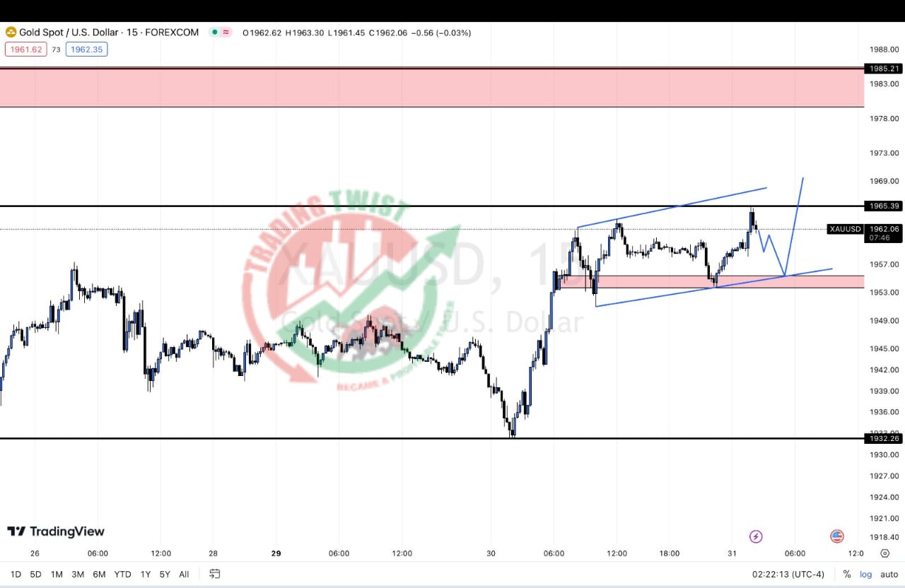Screen dimensions: 905x588
Task: Click the US flag economic event marker
Action: coord(837,536)
